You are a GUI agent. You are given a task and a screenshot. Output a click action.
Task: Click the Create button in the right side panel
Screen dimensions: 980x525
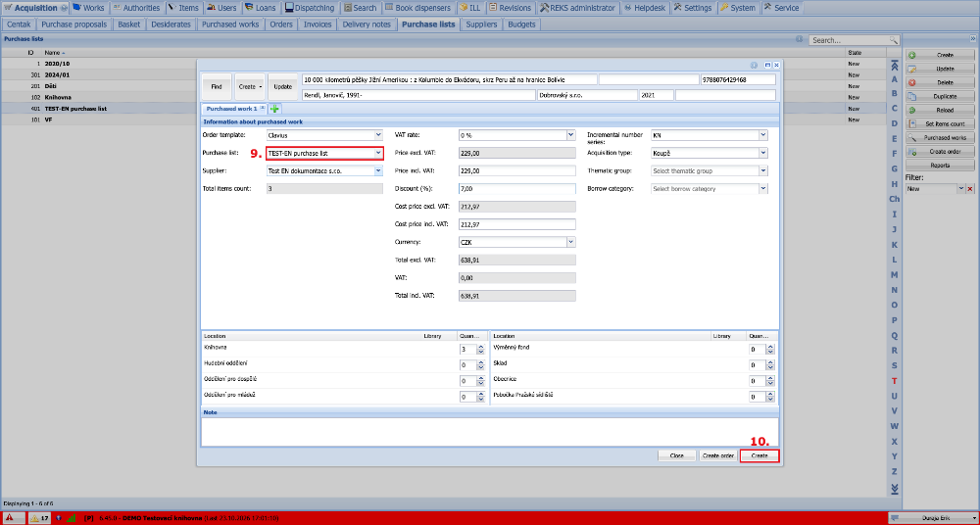click(x=940, y=55)
